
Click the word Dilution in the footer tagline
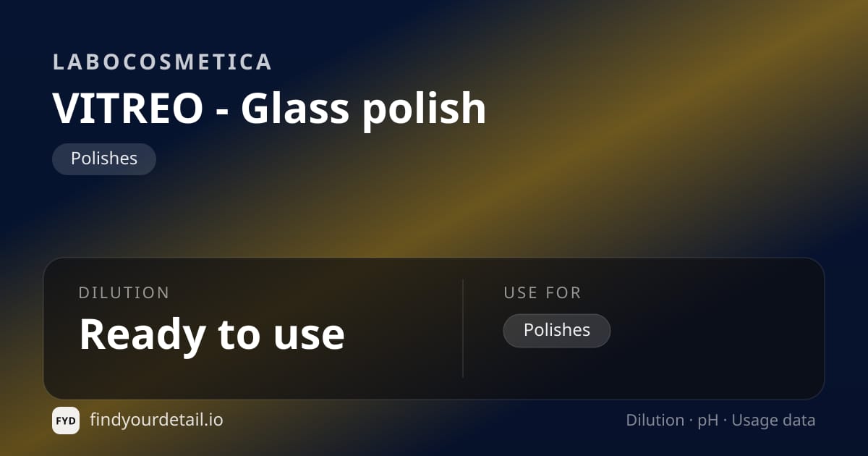(655, 421)
